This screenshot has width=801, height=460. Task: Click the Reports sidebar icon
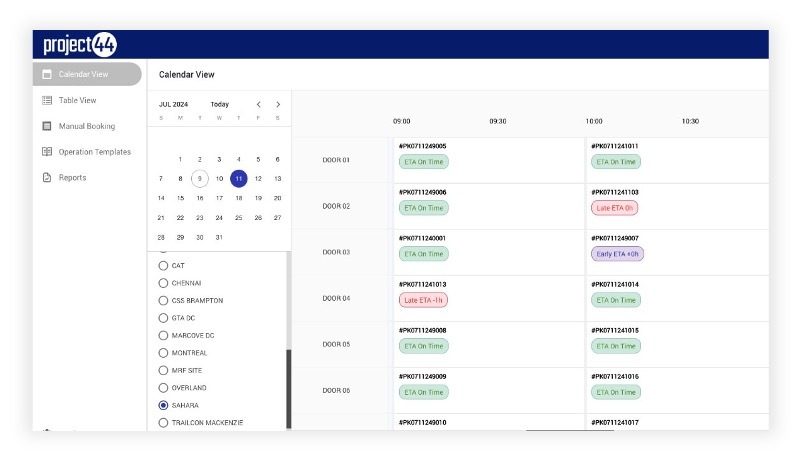coord(47,178)
